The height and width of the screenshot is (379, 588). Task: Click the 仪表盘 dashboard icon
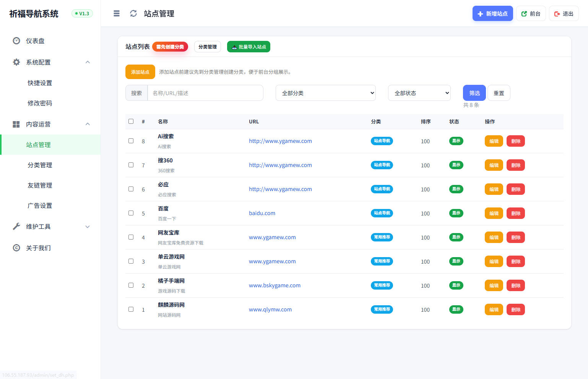(x=16, y=41)
